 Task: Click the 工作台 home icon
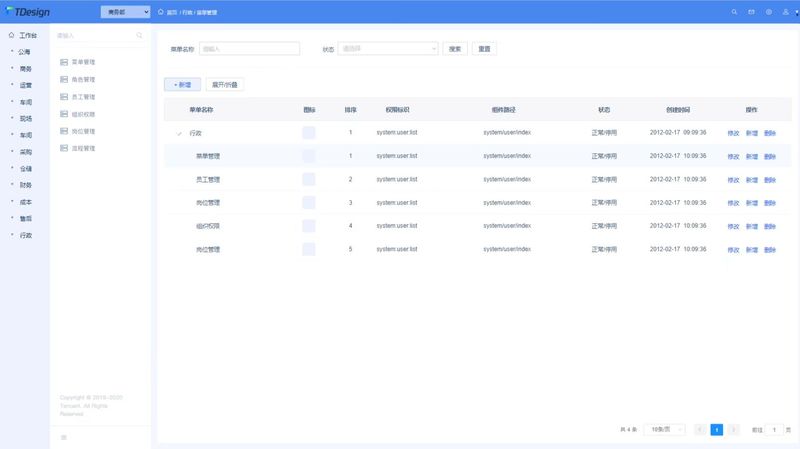pos(11,35)
